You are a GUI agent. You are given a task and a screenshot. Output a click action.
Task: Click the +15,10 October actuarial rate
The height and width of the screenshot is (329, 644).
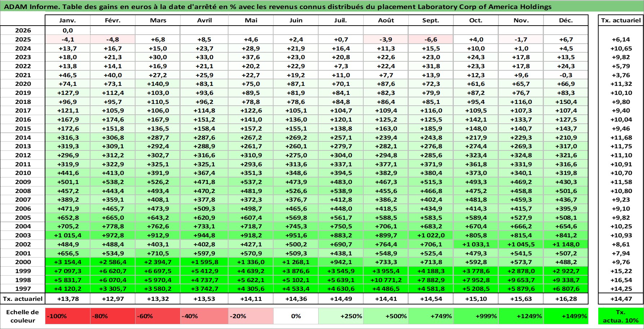pos(476,299)
